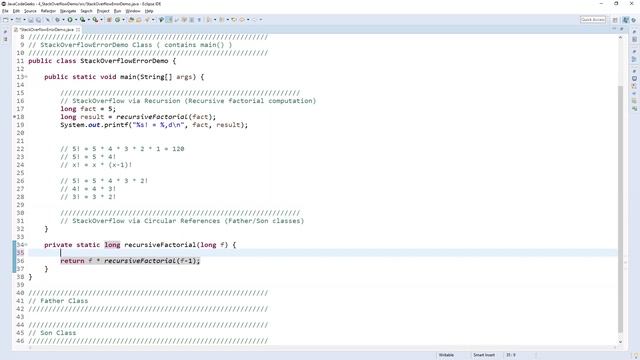
Task: Open the Console view from right trim
Action: (634, 78)
